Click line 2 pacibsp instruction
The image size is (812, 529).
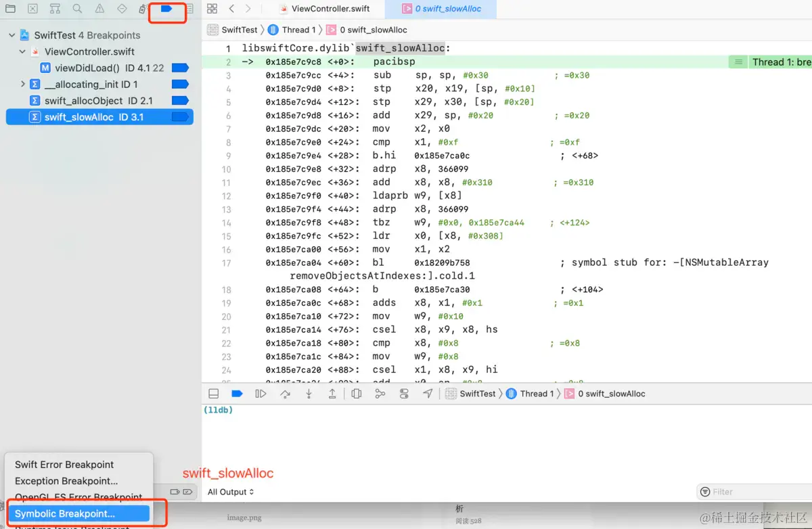(x=393, y=62)
